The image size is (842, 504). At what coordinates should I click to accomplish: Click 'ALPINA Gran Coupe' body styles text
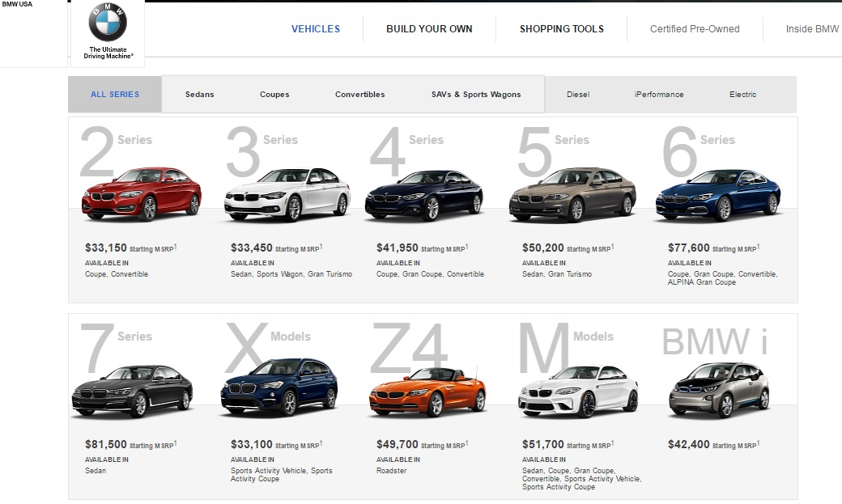[702, 282]
